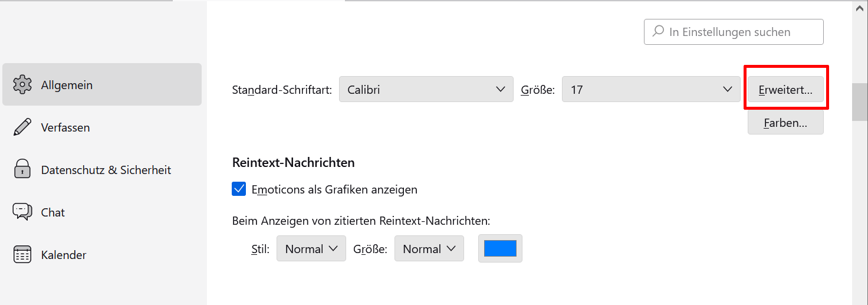Click the Allgemein gear icon

tap(22, 85)
